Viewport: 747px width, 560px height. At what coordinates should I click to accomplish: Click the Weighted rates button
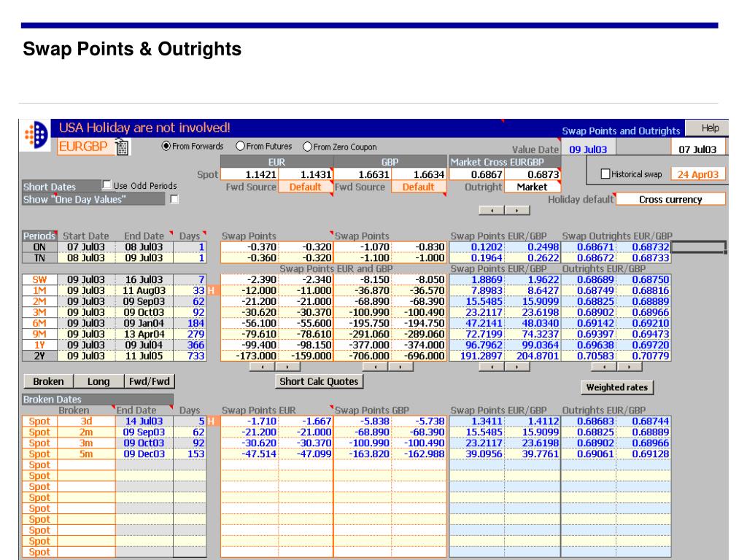tap(617, 387)
